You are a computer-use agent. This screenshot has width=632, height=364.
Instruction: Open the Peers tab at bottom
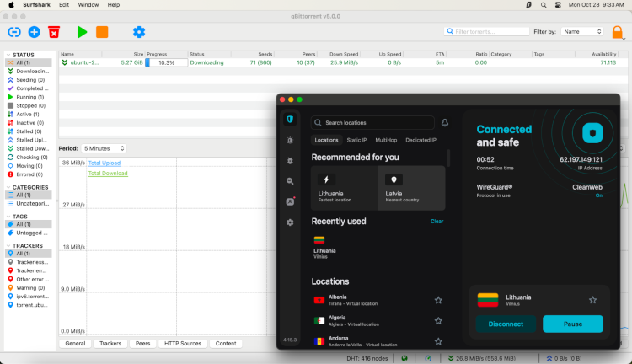(142, 344)
